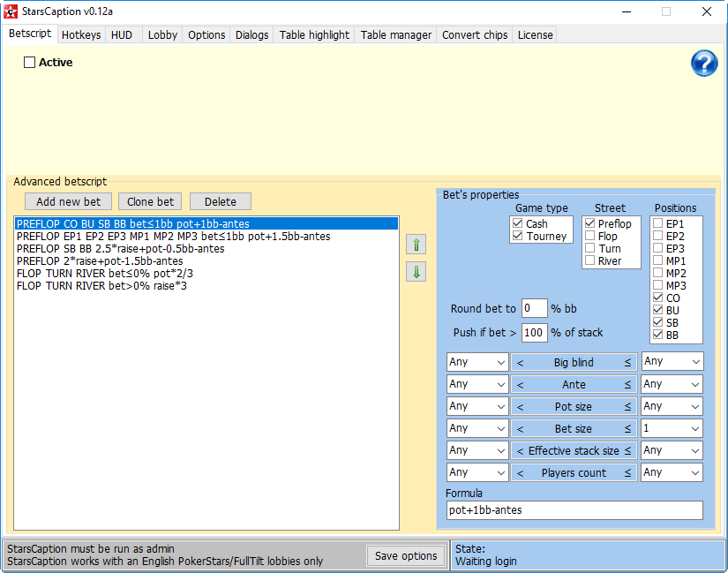The image size is (728, 573).
Task: Open the Ante maximum dropdown
Action: [x=672, y=384]
